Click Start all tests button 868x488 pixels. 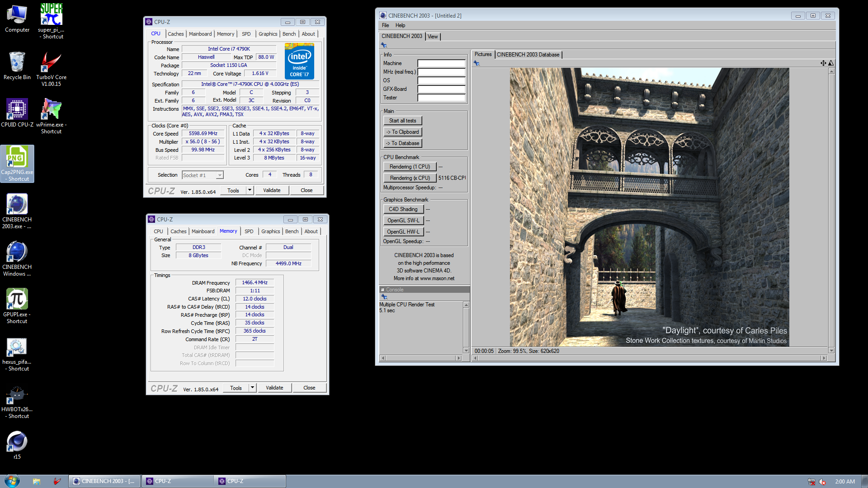402,121
